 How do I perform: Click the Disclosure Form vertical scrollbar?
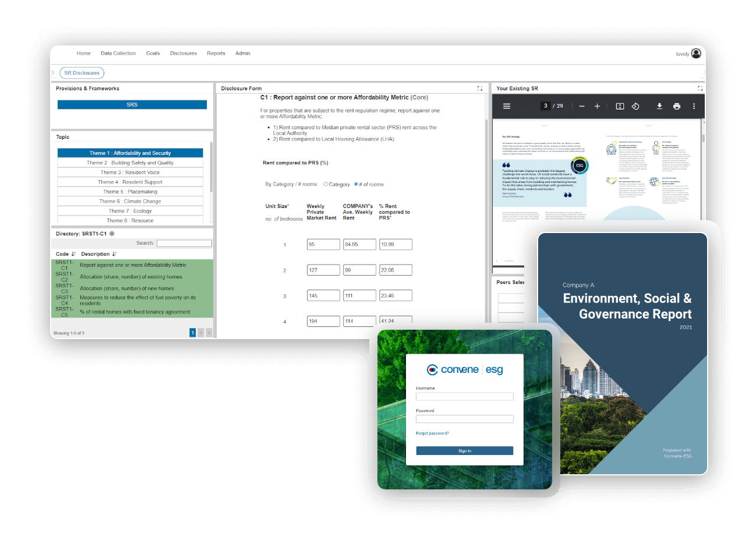(487, 221)
